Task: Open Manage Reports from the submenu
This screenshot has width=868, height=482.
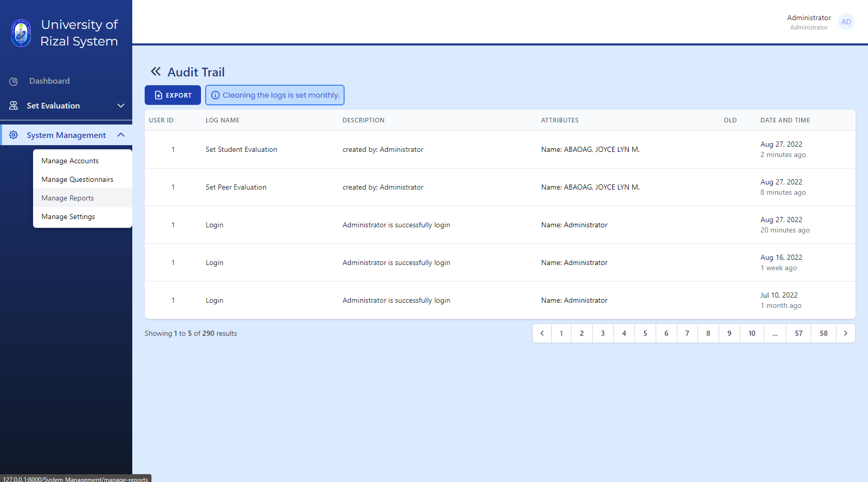Action: click(68, 198)
